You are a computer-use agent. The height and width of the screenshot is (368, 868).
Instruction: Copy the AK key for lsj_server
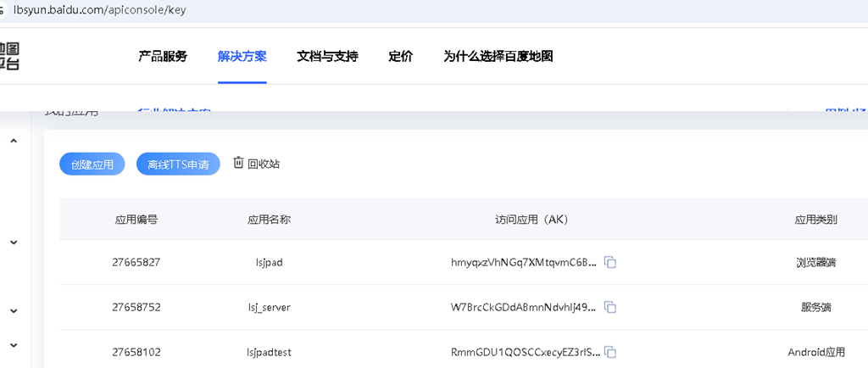click(x=610, y=307)
